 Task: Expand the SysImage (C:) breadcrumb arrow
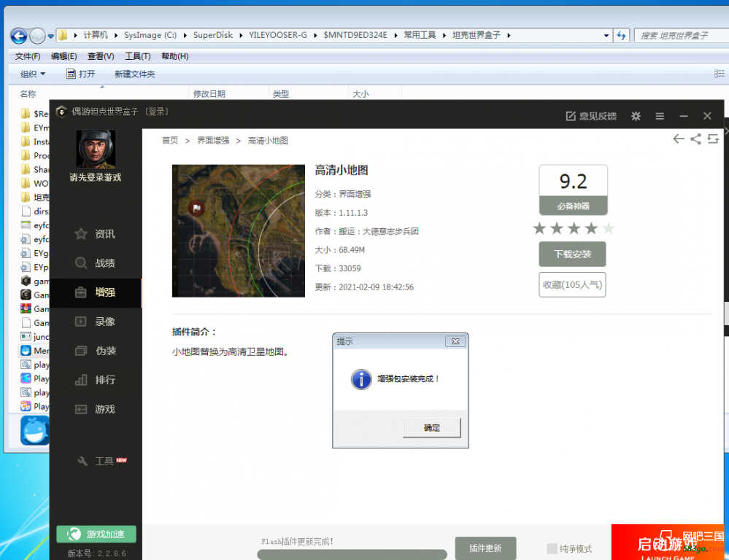(x=185, y=35)
